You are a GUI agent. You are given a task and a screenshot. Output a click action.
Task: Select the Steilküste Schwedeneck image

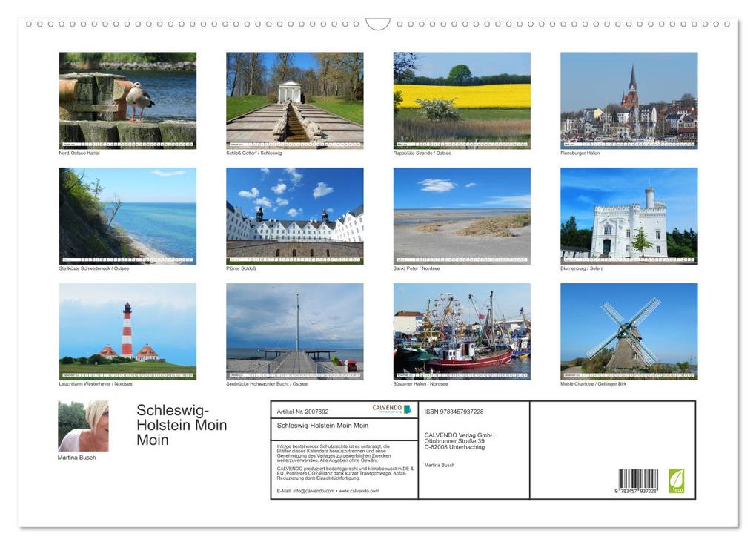(x=126, y=215)
